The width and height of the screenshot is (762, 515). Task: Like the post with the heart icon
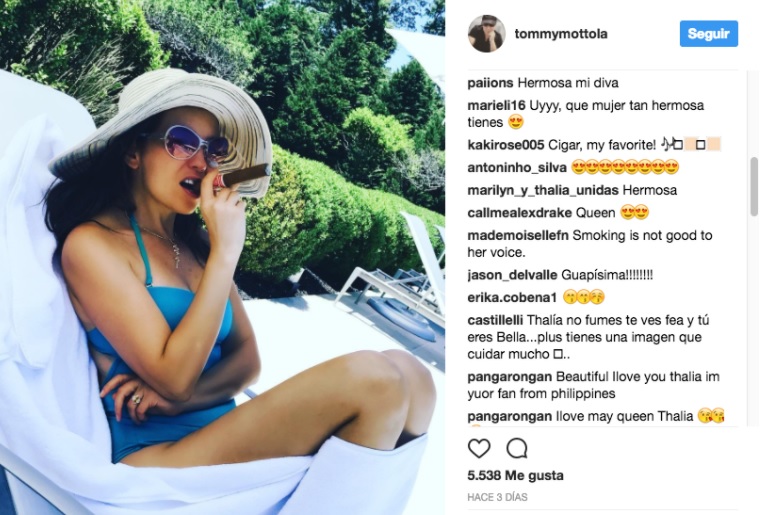pos(479,448)
